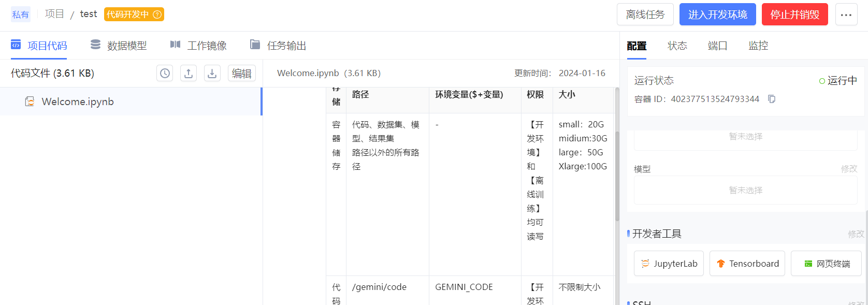This screenshot has width=868, height=305.
Task: Switch to the 状态 tab
Action: point(677,46)
